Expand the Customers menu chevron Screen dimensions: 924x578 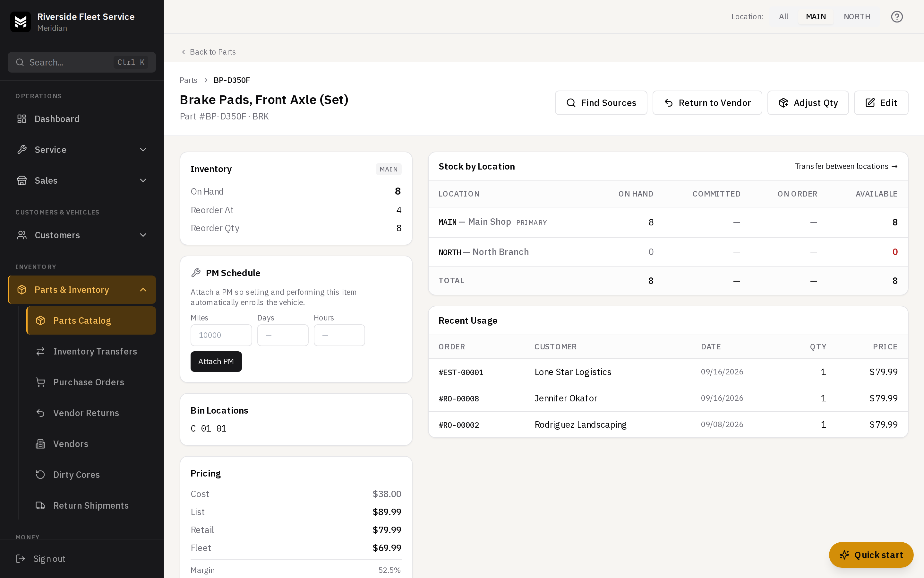tap(143, 235)
